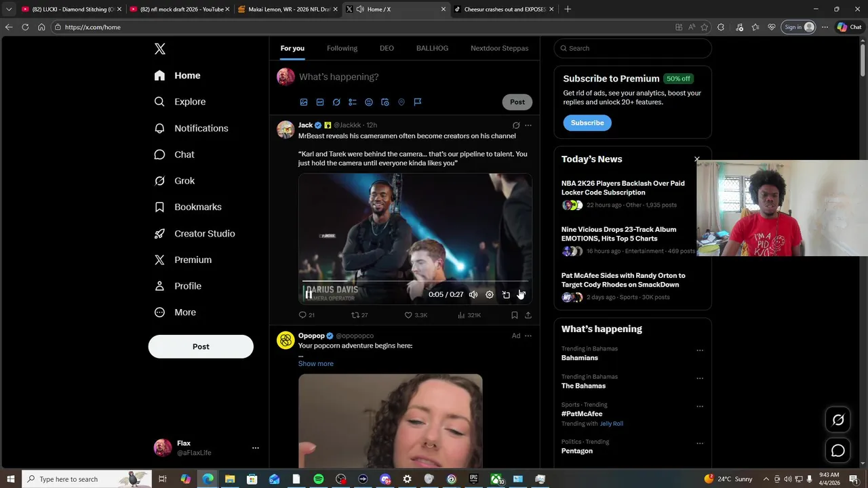Viewport: 868px width, 488px height.
Task: Click the large white Post button
Action: click(x=201, y=346)
